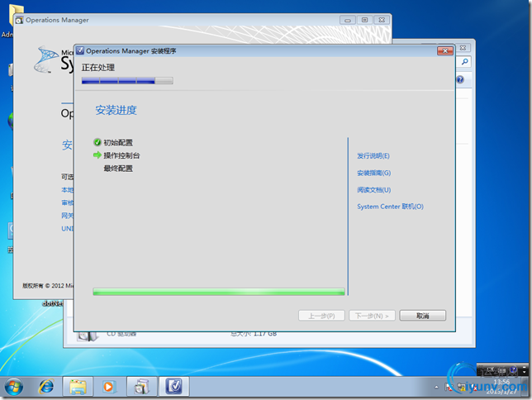
Task: Maximize the background Operations Manager window
Action: 365,20
